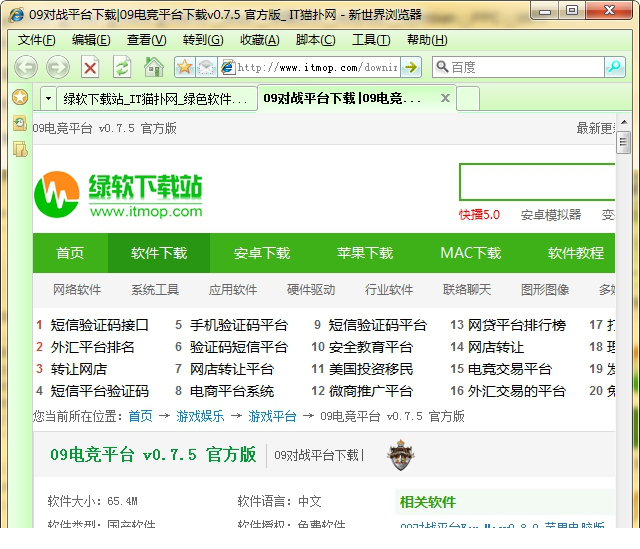Open the History clock icon in left sidebar
This screenshot has width=640, height=549.
20,123
